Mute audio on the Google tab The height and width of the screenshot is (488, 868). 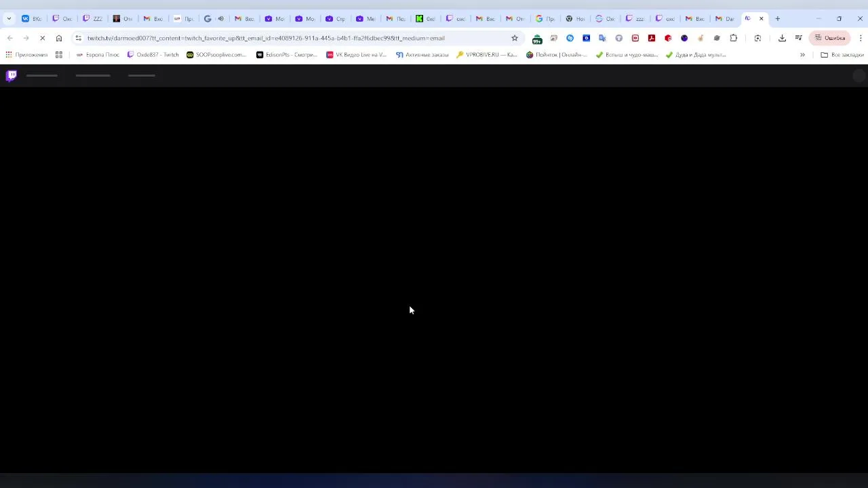(x=220, y=19)
